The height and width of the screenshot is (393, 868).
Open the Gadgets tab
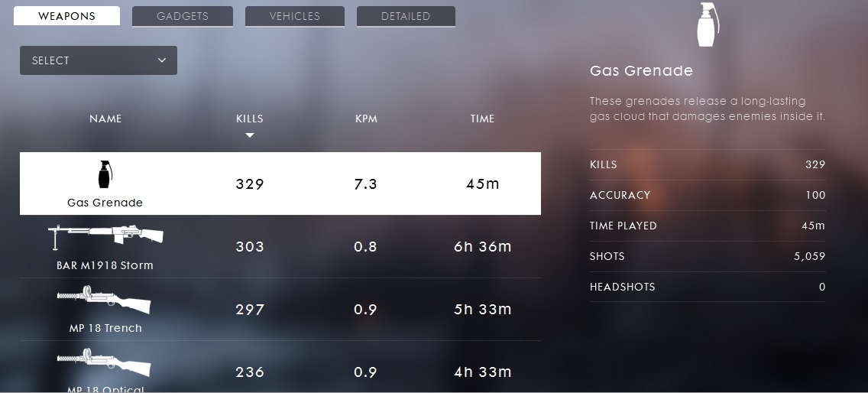coord(183,16)
